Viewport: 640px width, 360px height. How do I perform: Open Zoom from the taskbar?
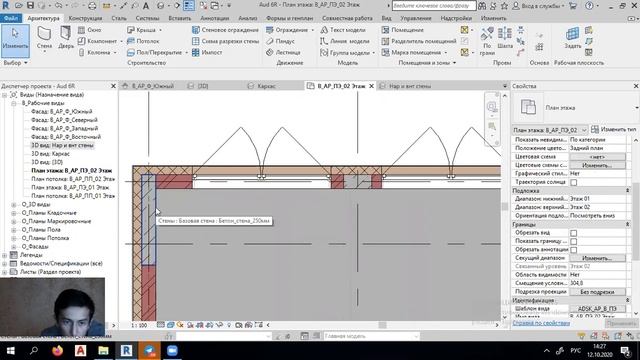[172, 350]
